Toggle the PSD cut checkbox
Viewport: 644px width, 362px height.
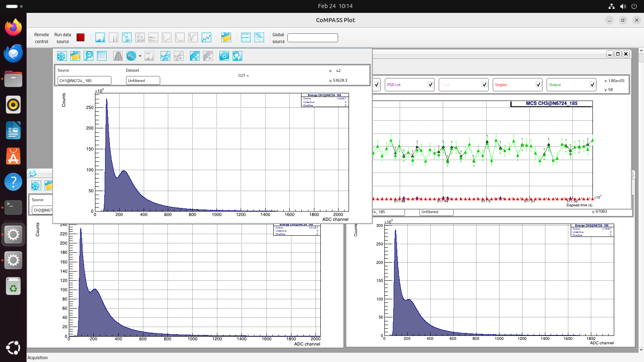[x=431, y=84]
